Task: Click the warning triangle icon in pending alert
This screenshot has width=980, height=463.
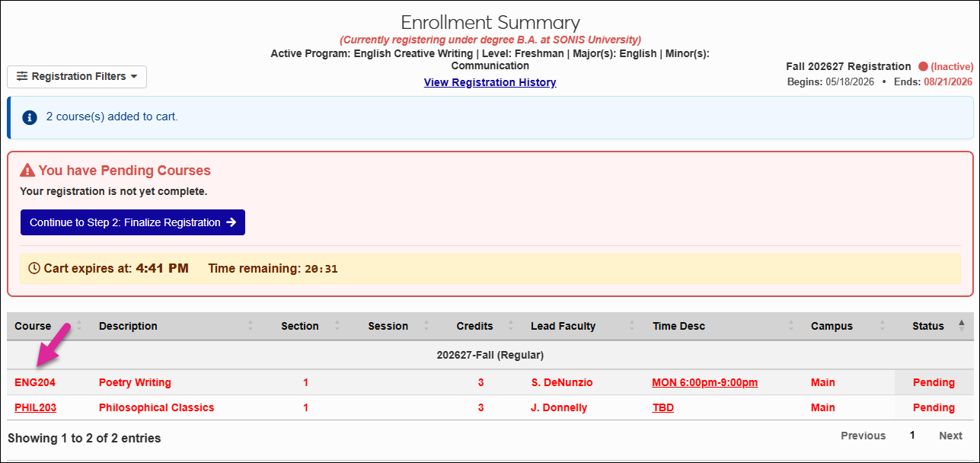Action: click(27, 171)
